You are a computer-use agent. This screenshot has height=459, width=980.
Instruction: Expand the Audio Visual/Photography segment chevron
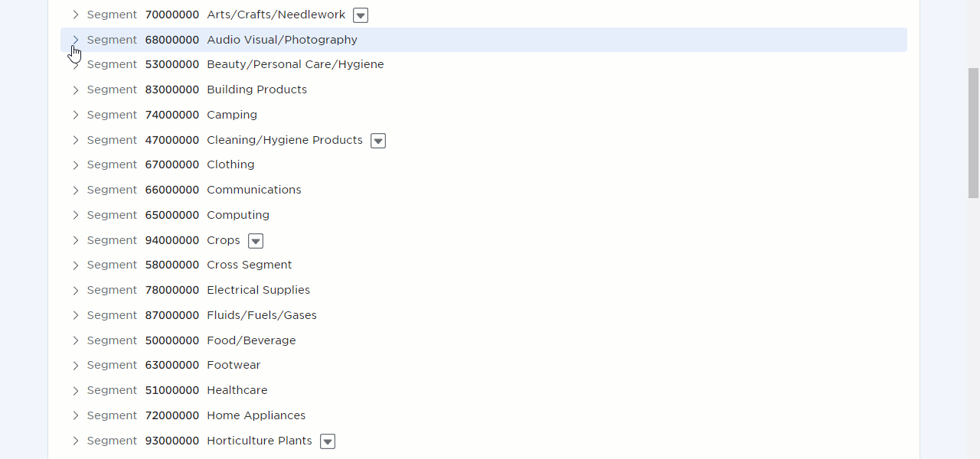75,40
